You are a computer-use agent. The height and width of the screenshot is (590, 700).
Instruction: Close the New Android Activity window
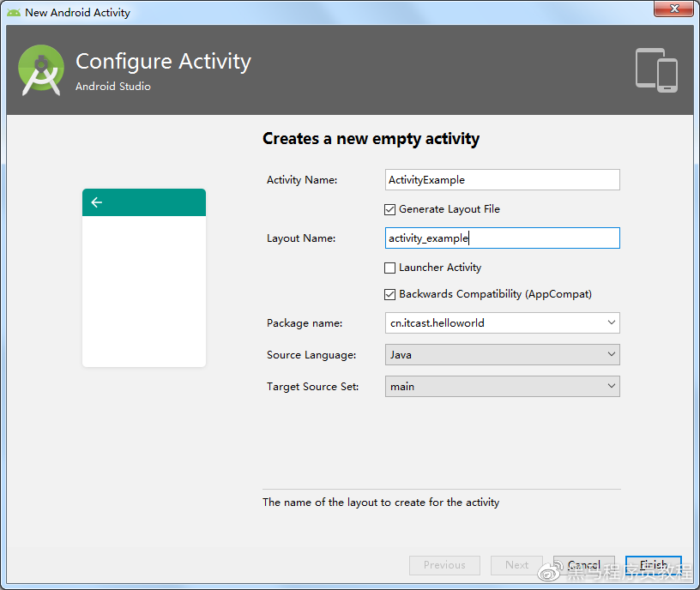(674, 9)
